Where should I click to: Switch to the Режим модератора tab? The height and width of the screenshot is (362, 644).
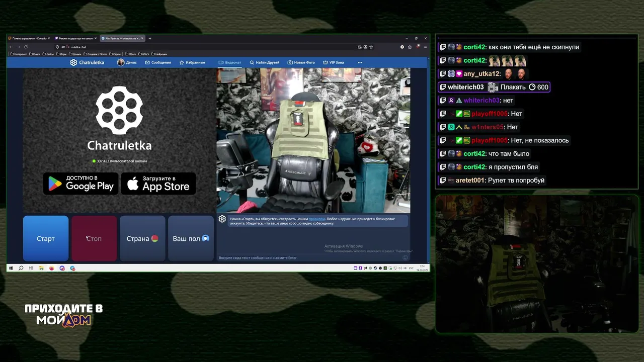pos(75,38)
